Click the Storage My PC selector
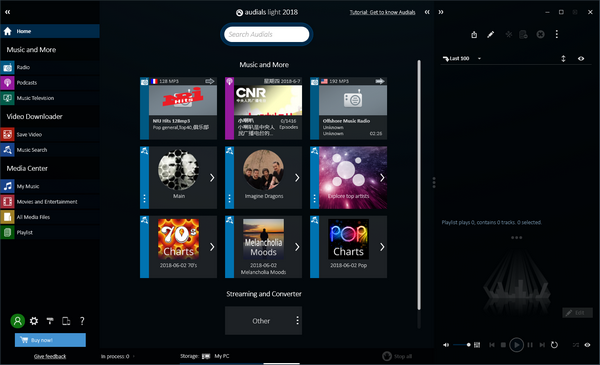Viewport: 600px width, 365px height. 205,356
